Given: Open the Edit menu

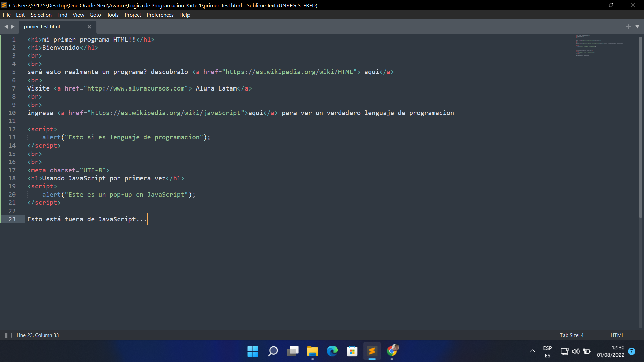Looking at the screenshot, I should [x=20, y=15].
